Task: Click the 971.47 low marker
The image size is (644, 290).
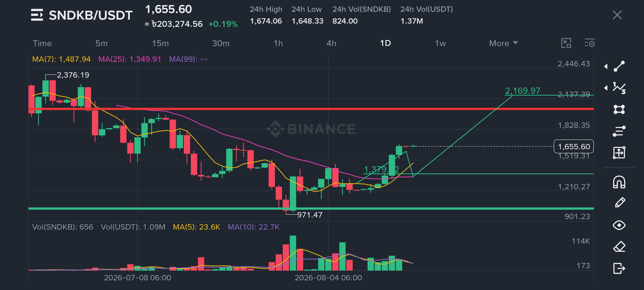Action: [x=310, y=215]
